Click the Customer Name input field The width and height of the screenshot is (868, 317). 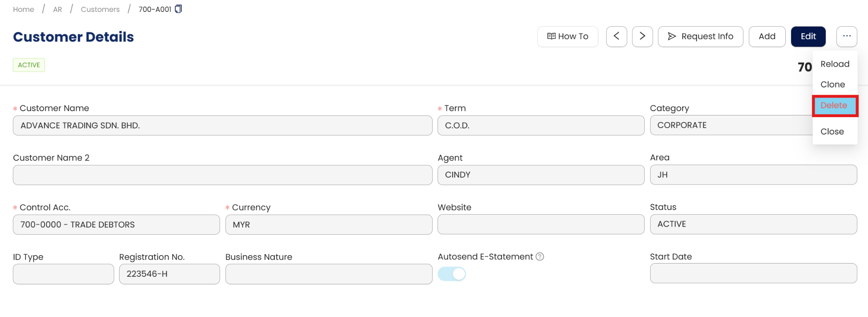(223, 126)
